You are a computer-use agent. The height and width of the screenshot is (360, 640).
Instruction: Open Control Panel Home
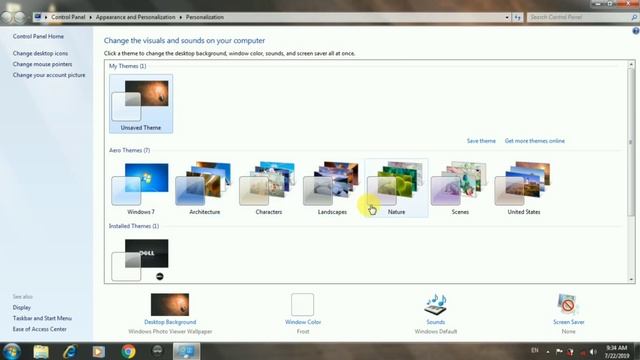(38, 36)
